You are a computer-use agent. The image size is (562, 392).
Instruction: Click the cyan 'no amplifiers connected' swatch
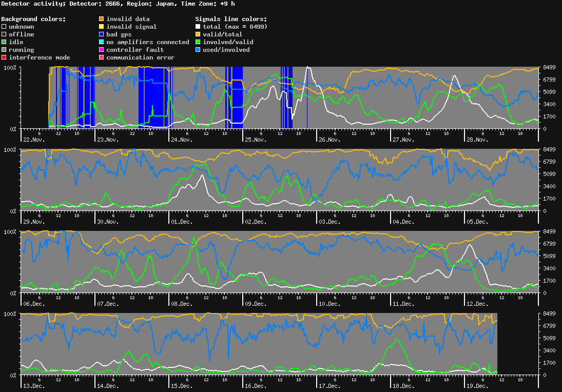click(x=101, y=42)
